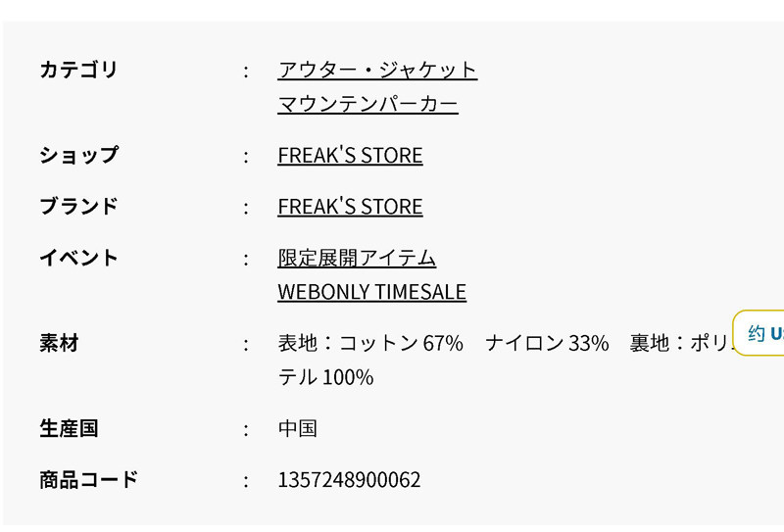Click the 商品コード row label
The image size is (784, 532).
pyautogui.click(x=88, y=480)
